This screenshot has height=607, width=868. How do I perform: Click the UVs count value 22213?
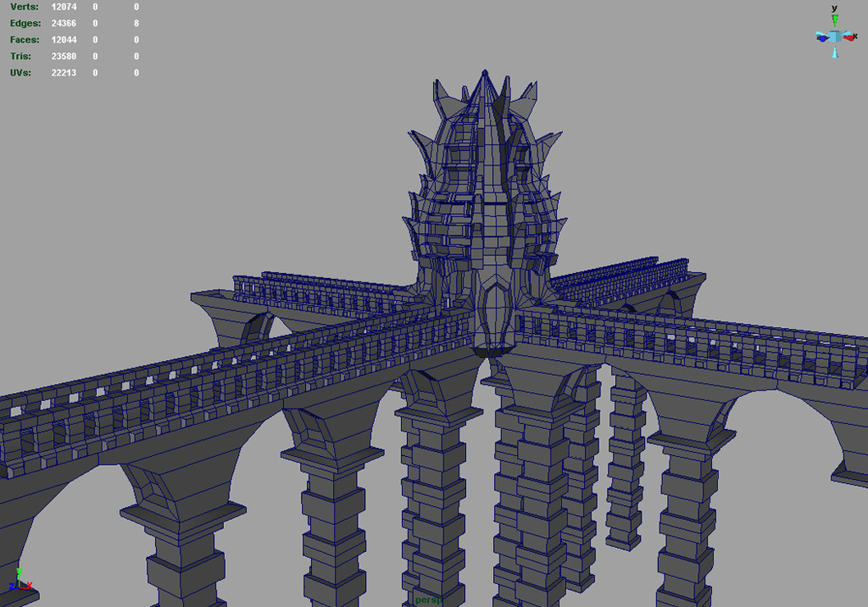tap(64, 72)
